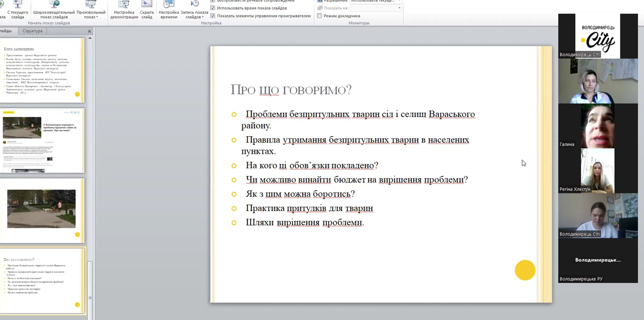This screenshot has height=320, width=644.
Task: Click Hide Slide (Скрыть слайд) button
Action: coord(147,10)
